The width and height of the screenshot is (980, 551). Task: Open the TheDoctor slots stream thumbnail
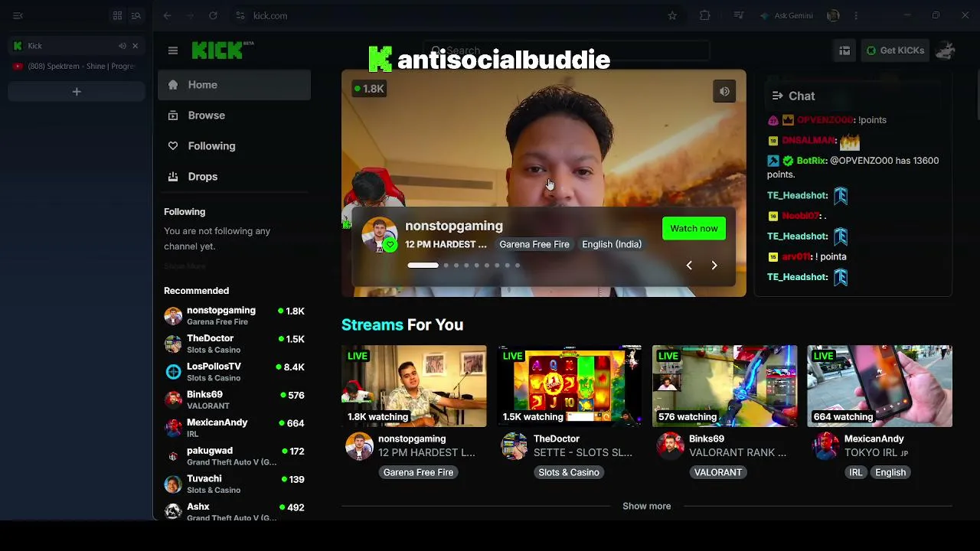tap(570, 386)
